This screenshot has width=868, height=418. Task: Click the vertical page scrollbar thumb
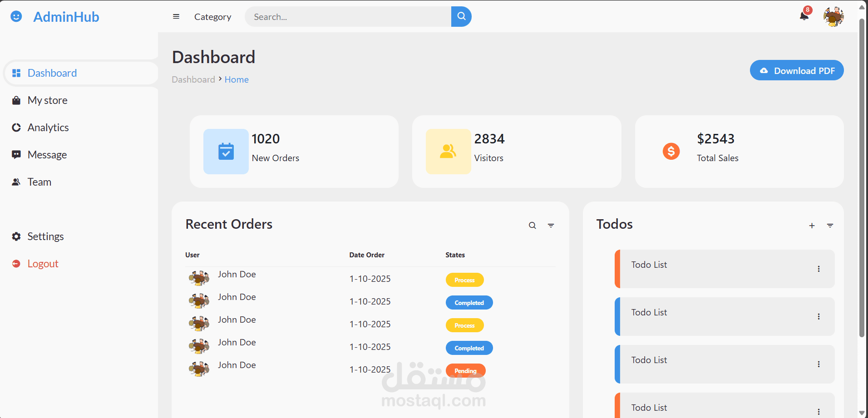coord(862,178)
